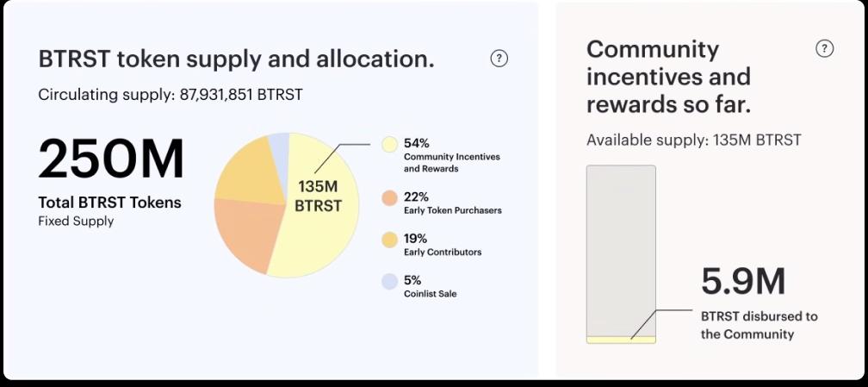Select the Coinlist Sale legend label
This screenshot has height=387, width=868.
(x=430, y=294)
